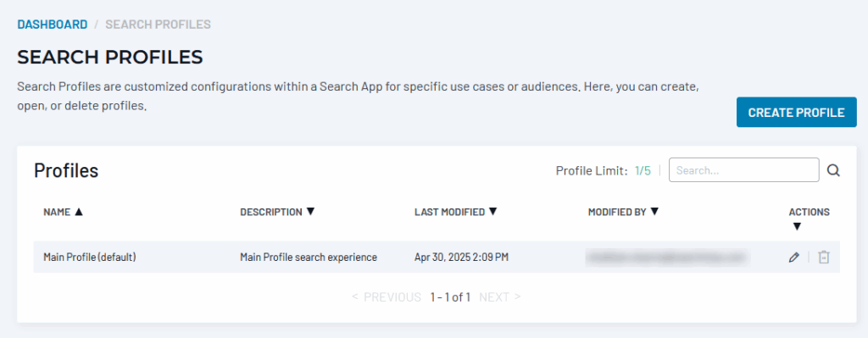Click Actions column sort arrow
Viewport: 868px width, 338px height.
797,226
